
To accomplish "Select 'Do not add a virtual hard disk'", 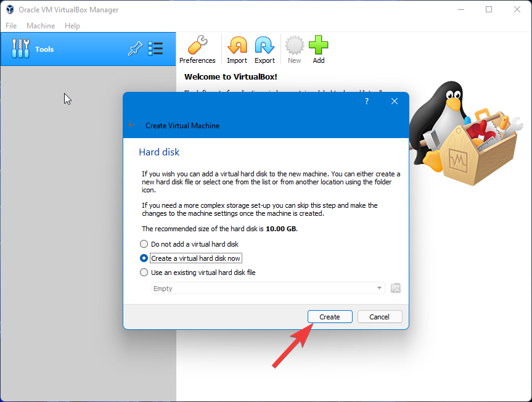I will 144,244.
